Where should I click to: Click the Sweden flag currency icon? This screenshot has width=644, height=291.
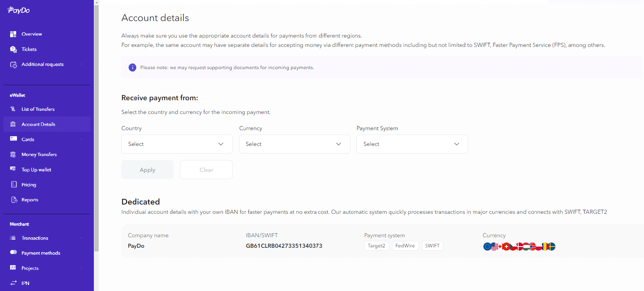coord(552,247)
